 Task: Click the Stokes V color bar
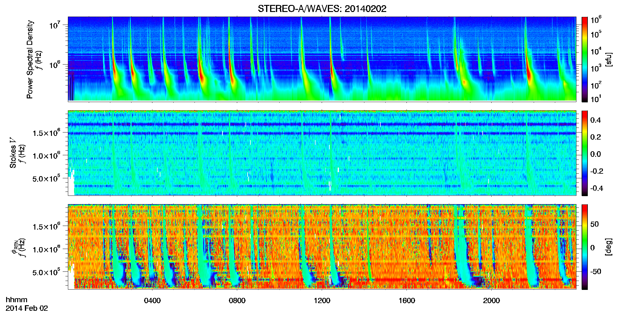coord(585,153)
